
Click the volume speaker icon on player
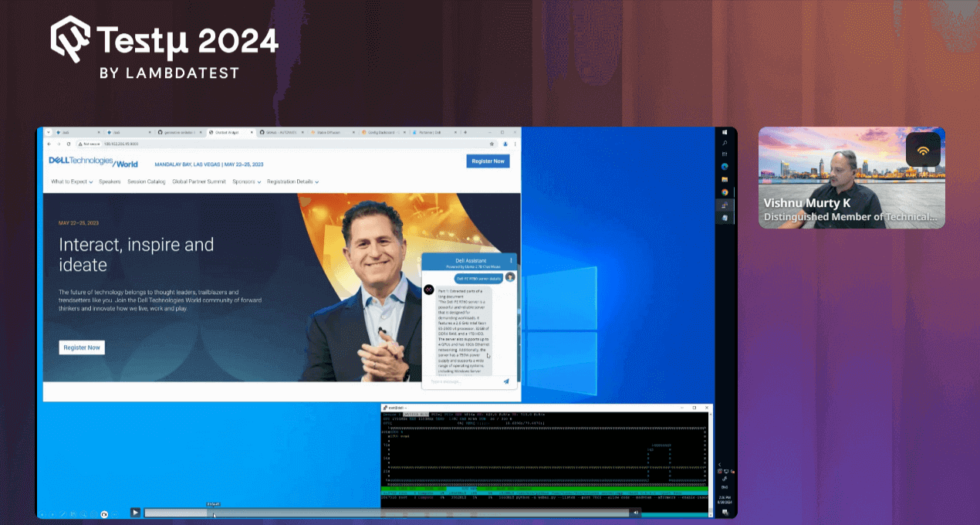(636, 512)
